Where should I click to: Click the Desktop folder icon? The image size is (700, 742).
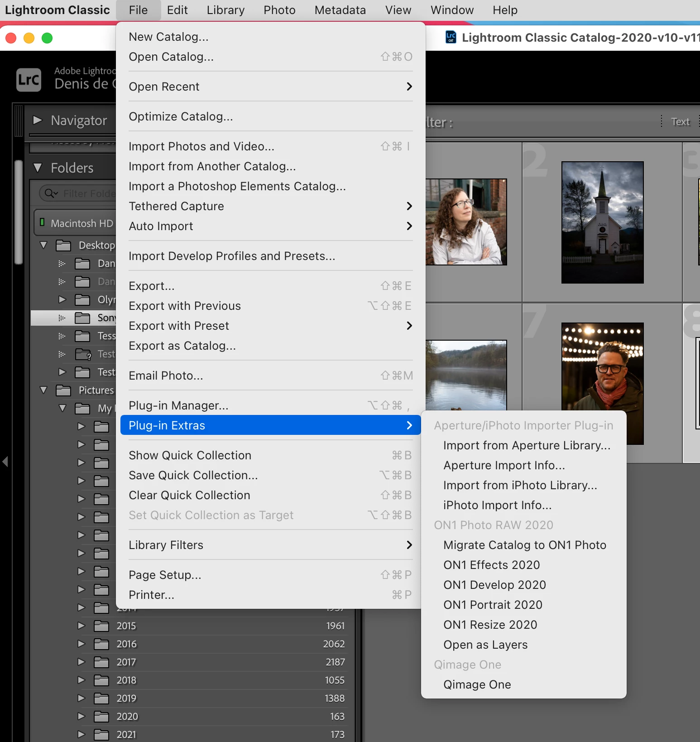tap(63, 246)
